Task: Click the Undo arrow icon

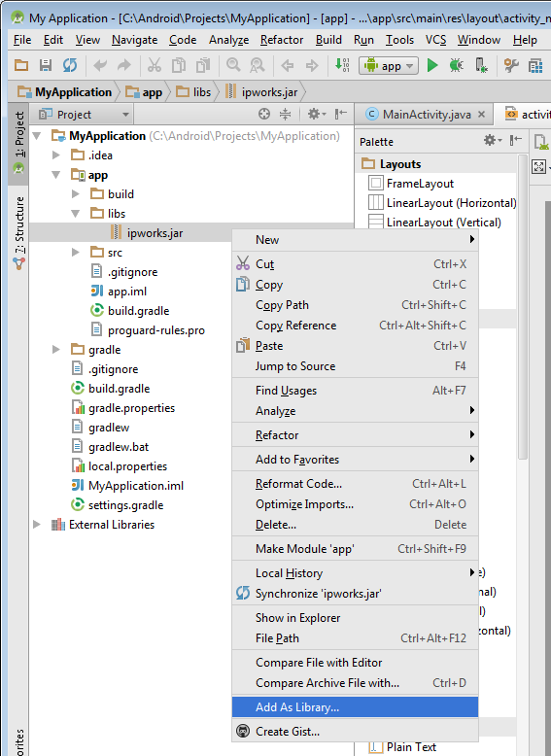Action: click(100, 65)
